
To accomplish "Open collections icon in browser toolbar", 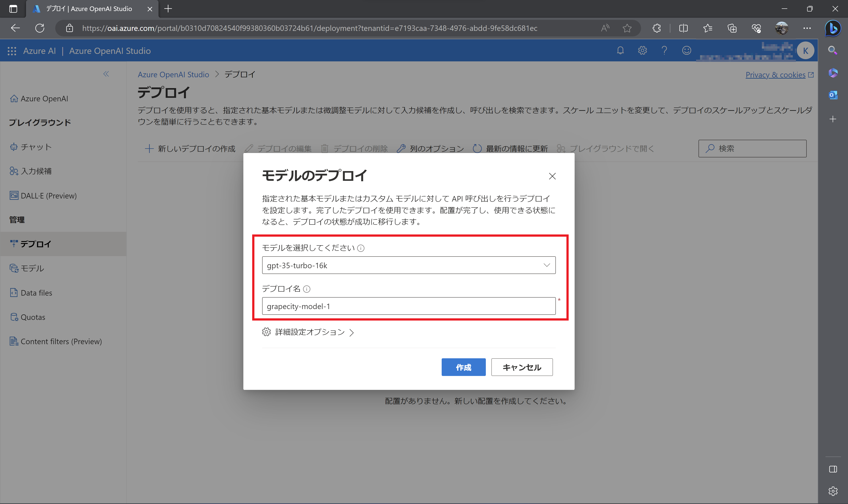I will (732, 28).
